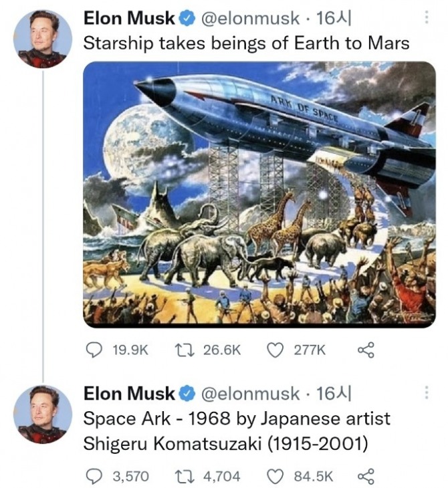Open @elonmusk handle in first tweet
The height and width of the screenshot is (488, 448).
coord(250,19)
